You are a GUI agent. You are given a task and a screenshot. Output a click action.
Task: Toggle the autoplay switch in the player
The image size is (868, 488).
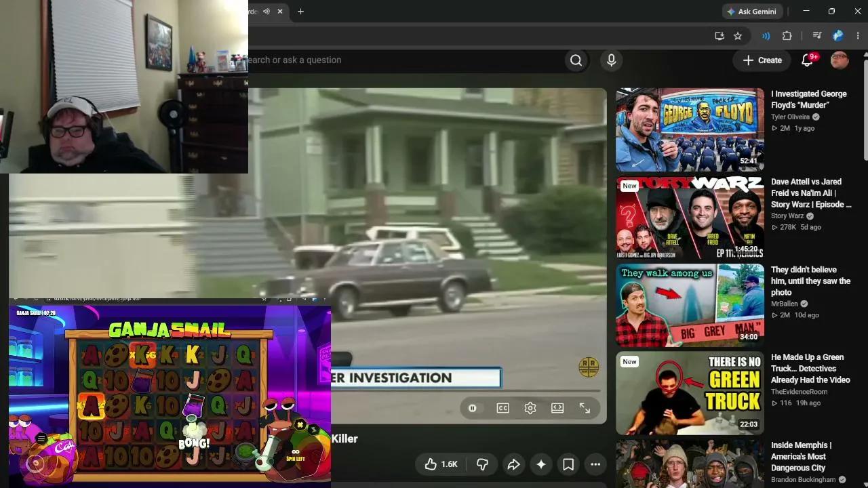(x=473, y=408)
